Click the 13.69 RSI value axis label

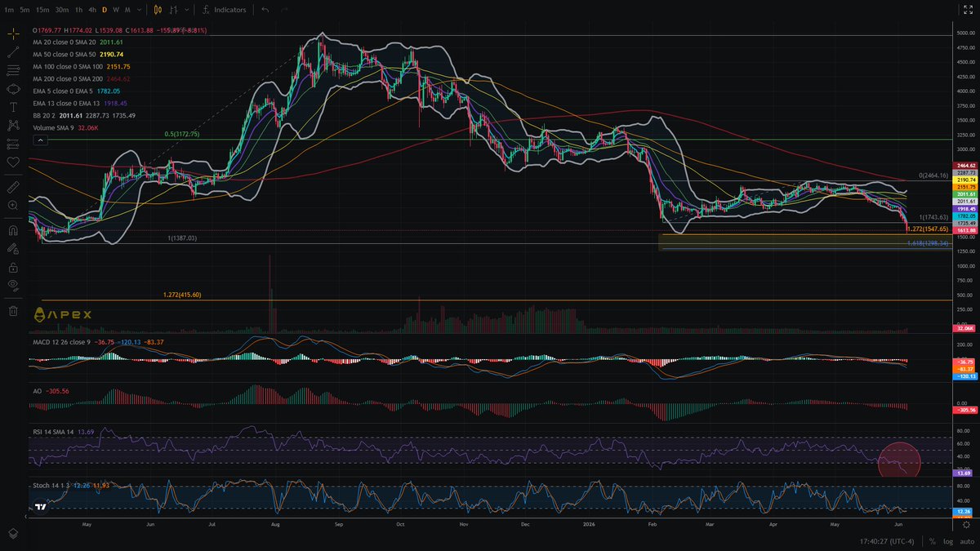[x=964, y=473]
